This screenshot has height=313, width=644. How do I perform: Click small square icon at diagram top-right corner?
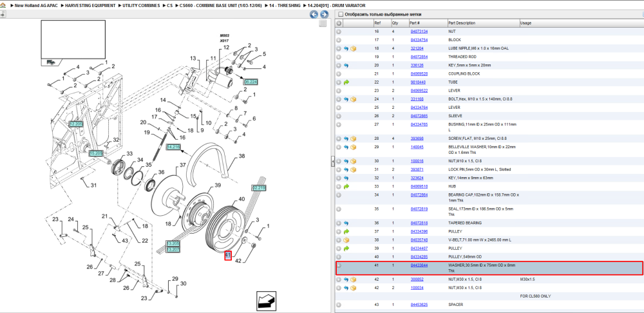[x=323, y=23]
